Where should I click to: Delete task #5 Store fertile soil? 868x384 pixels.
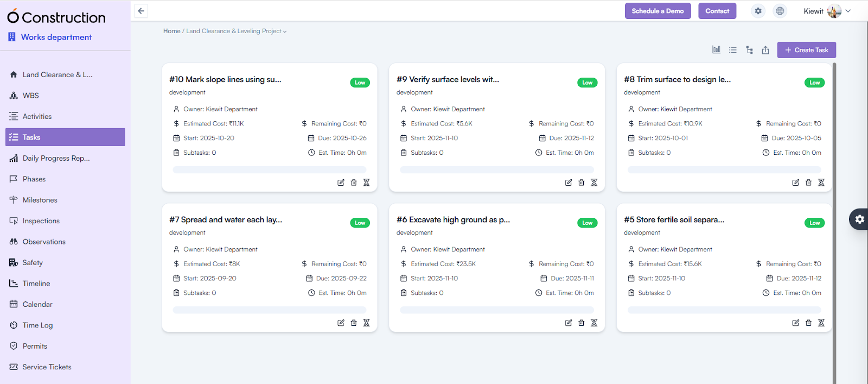coord(809,323)
